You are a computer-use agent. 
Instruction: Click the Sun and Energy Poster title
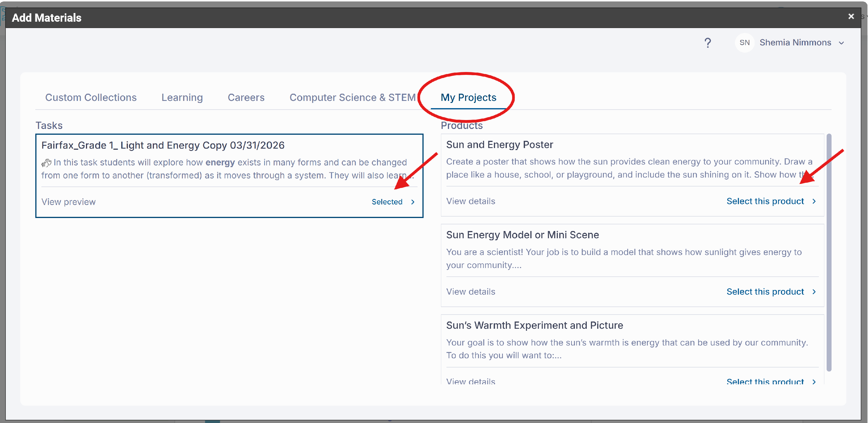tap(499, 145)
